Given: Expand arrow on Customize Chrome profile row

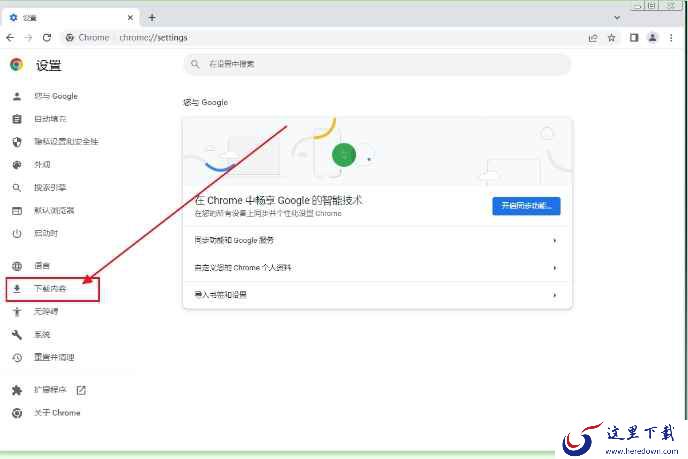Looking at the screenshot, I should (x=555, y=268).
